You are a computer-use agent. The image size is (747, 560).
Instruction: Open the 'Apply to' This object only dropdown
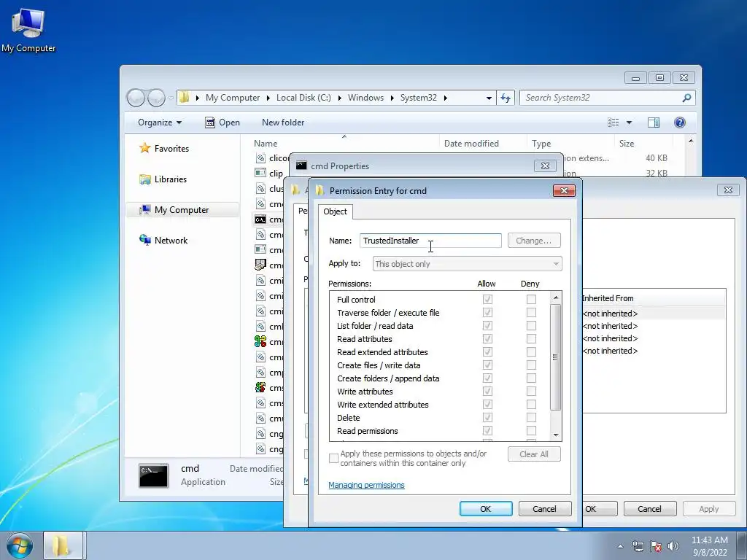pyautogui.click(x=467, y=264)
